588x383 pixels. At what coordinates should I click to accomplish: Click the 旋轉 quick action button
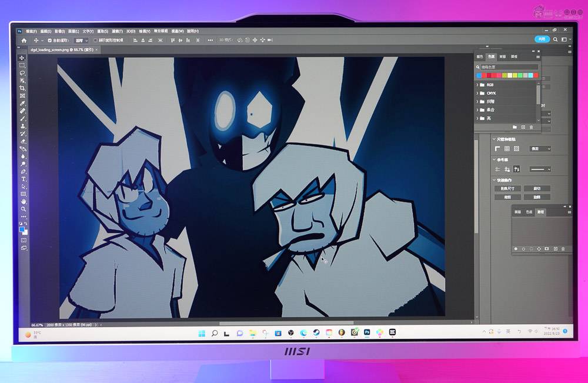pos(537,197)
